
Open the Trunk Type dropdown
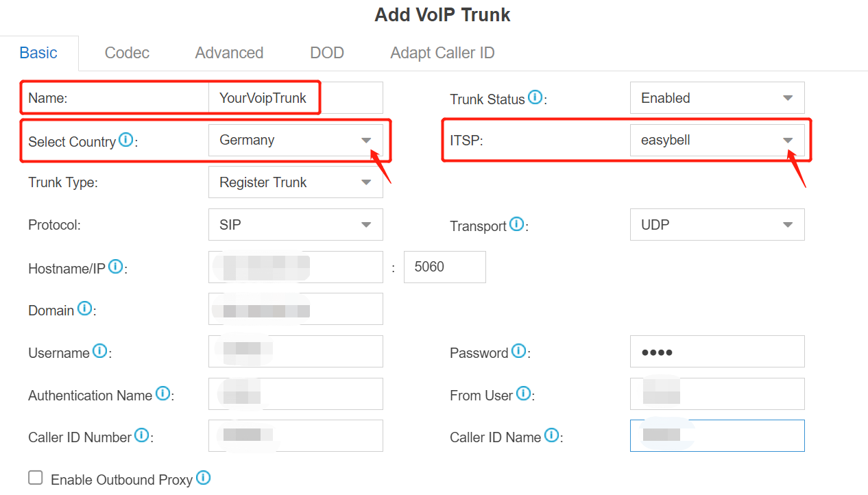pos(295,182)
